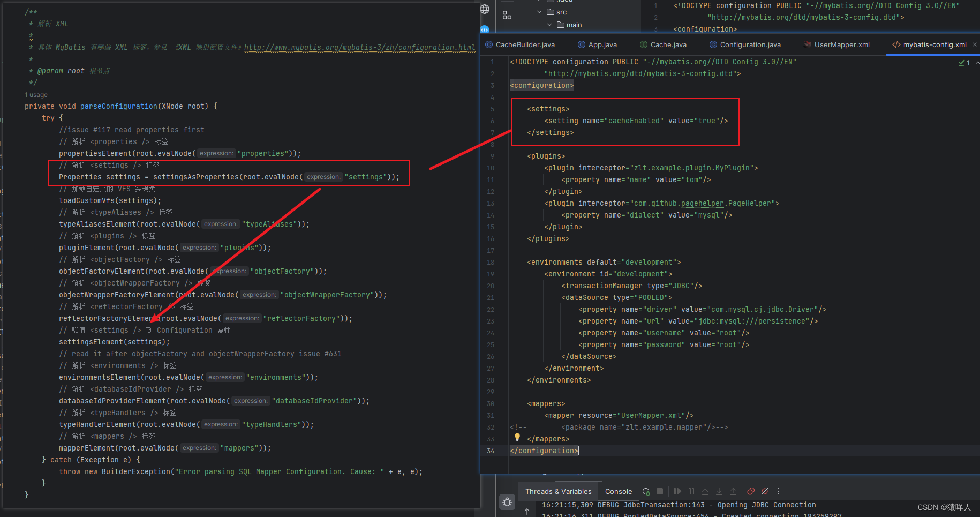The height and width of the screenshot is (517, 980).
Task: Open the Threads & Variables tab
Action: [558, 491]
